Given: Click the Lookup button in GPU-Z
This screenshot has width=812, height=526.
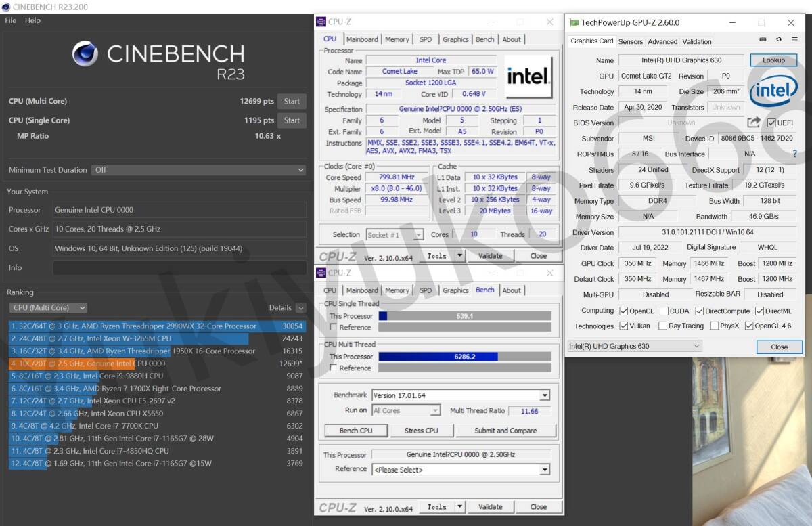Looking at the screenshot, I should coord(773,60).
